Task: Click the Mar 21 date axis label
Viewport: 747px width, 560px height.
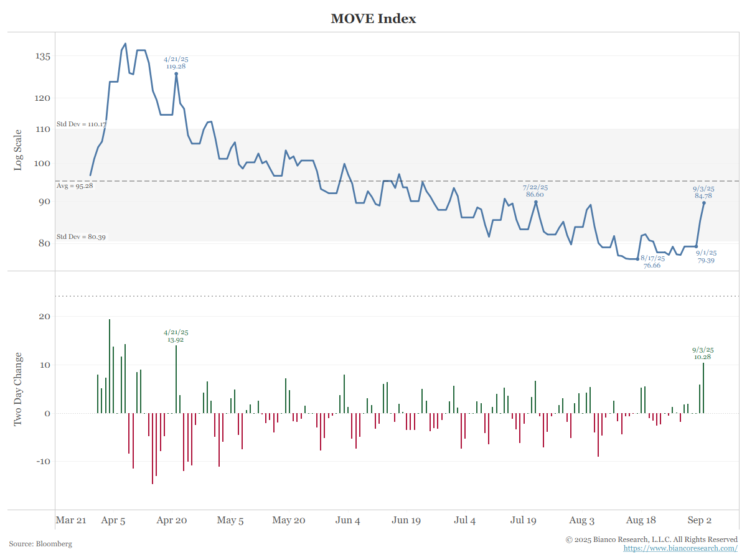Action: pos(71,520)
